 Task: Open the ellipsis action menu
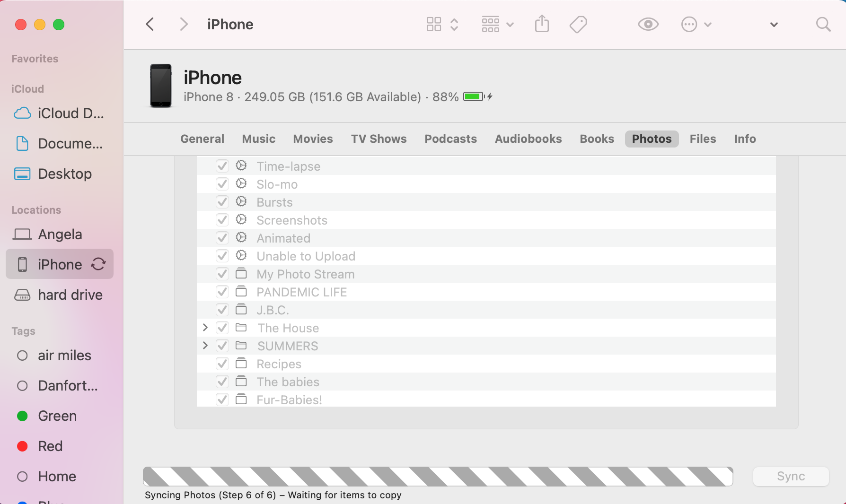pyautogui.click(x=696, y=24)
